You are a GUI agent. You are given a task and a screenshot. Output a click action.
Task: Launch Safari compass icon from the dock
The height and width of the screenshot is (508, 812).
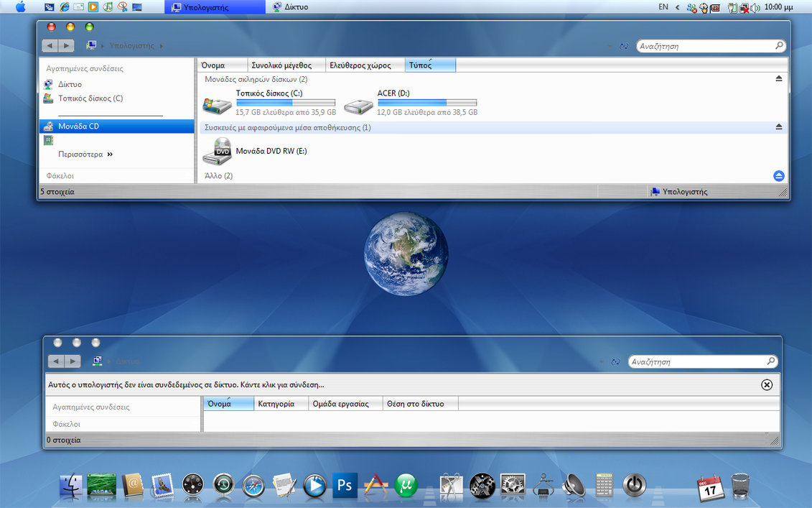click(x=253, y=486)
